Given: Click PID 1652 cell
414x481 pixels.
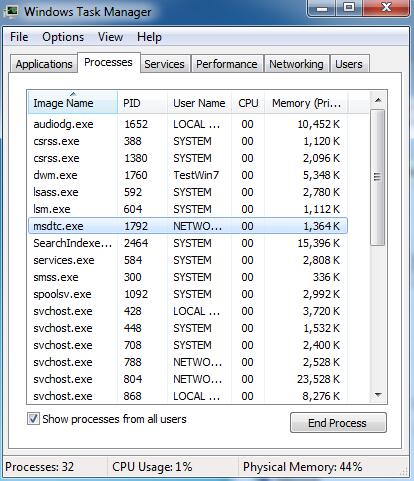Looking at the screenshot, I should pyautogui.click(x=136, y=124).
